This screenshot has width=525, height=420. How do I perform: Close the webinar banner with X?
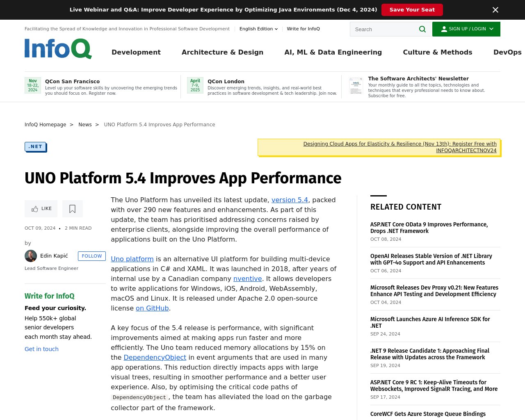coord(495,10)
